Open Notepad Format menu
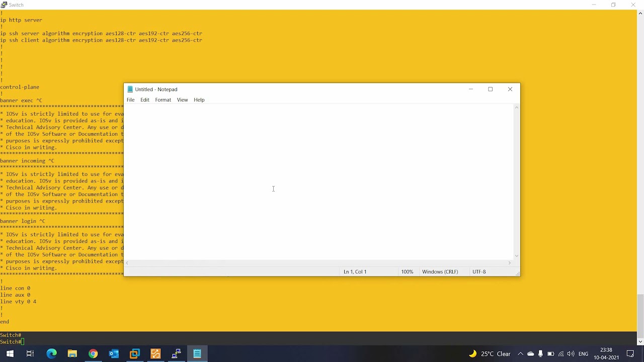644x362 pixels. pos(163,100)
